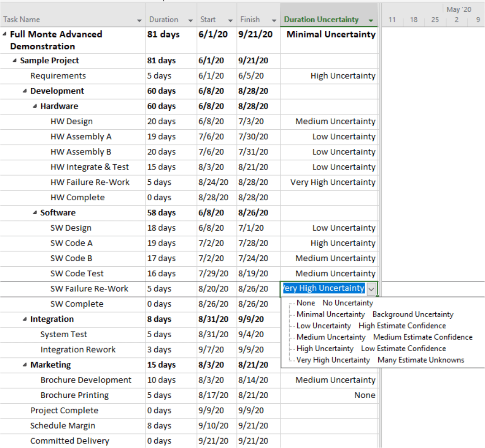Select None No Uncertainty from the list
485x448 pixels.
pos(335,303)
